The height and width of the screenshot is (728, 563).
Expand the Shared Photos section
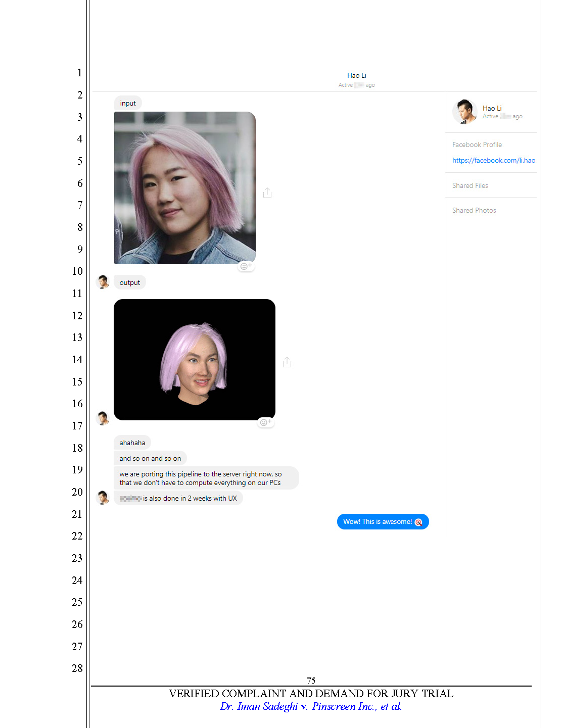pos(474,210)
